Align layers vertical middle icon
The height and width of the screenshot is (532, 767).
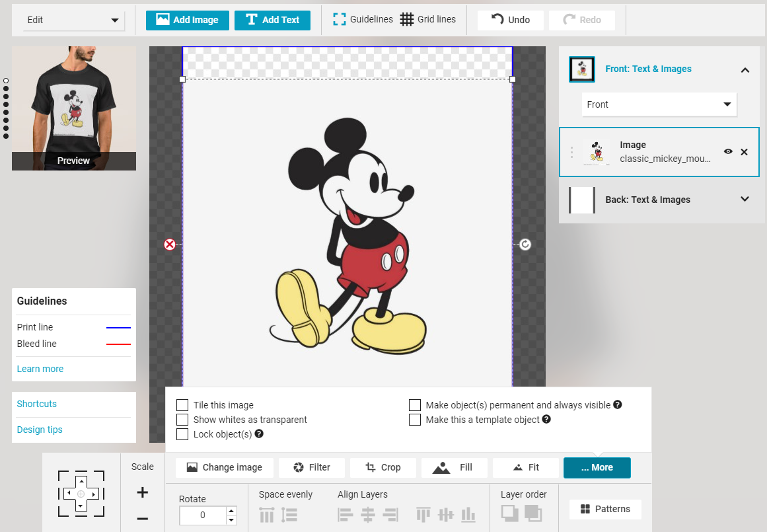[446, 515]
